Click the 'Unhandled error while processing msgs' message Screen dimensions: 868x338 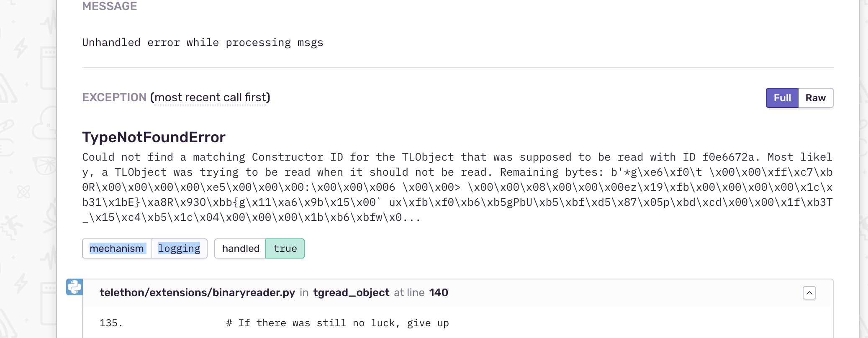click(x=203, y=42)
